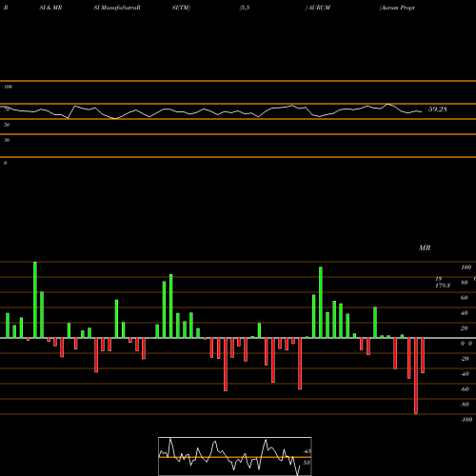Click the 60 label on MR axis

coord(464,298)
